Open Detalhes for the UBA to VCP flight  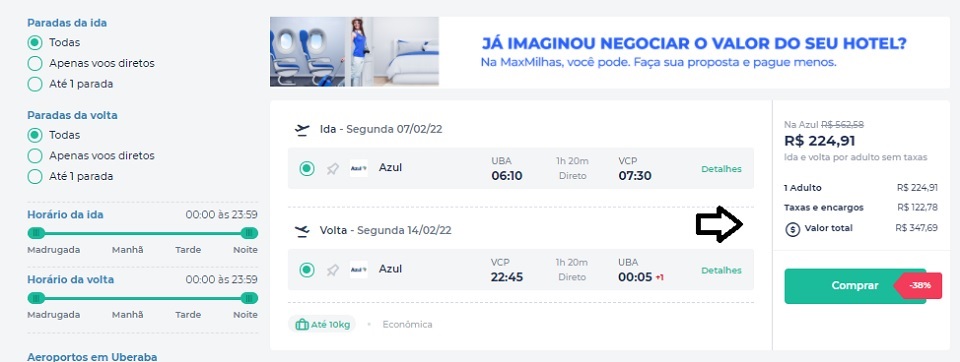(x=721, y=169)
